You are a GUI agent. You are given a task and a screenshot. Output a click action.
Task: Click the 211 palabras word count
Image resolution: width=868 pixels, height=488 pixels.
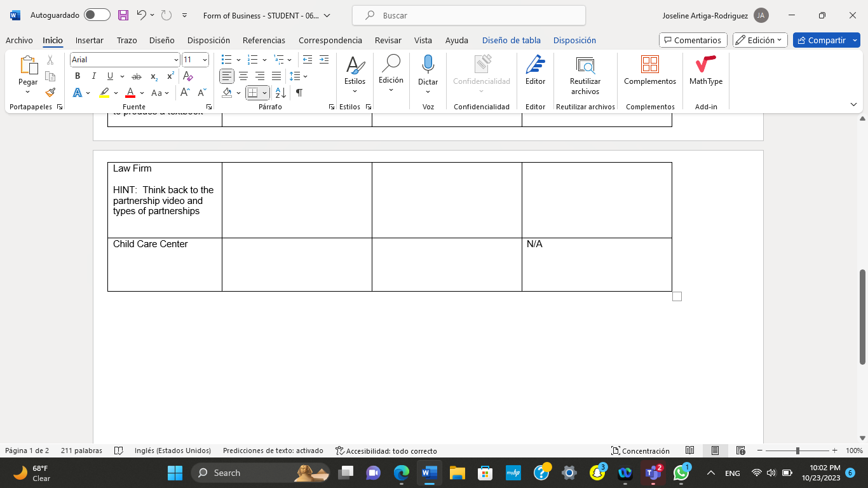tap(81, 451)
